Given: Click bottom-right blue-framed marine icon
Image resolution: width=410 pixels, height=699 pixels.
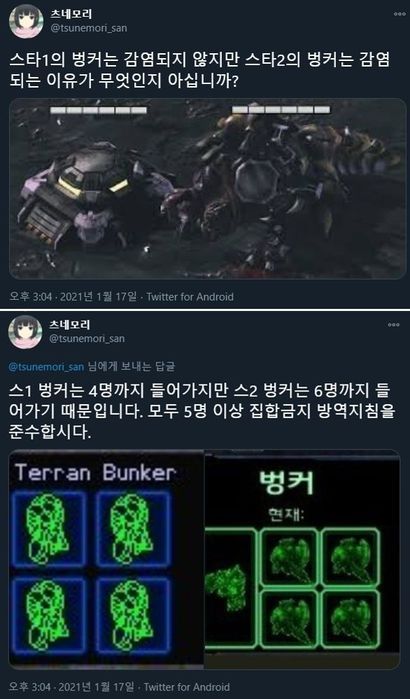Looking at the screenshot, I should [x=134, y=616].
